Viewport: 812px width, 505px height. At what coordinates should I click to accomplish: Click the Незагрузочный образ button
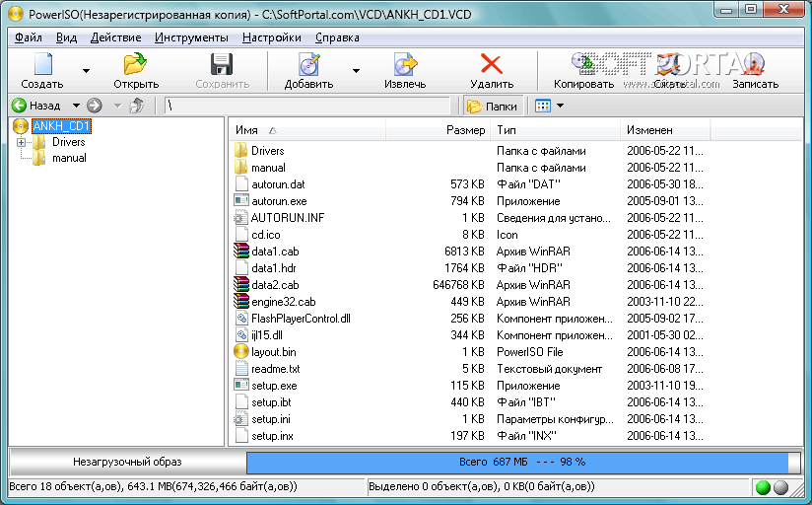point(127,462)
